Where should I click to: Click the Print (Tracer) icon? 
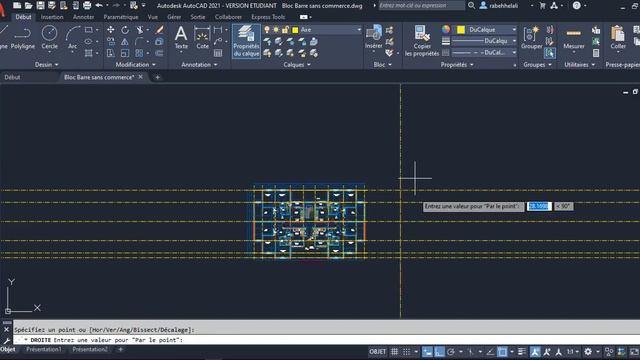point(87,5)
